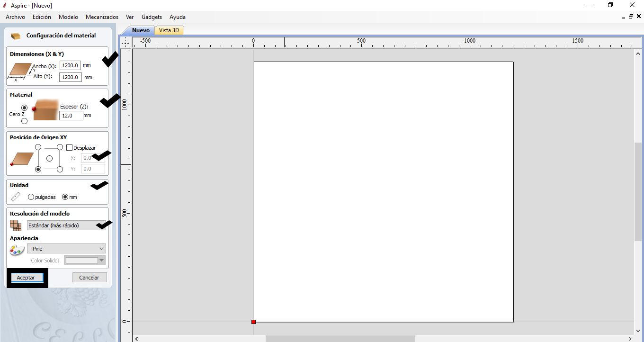
Task: Open the Modelo menu
Action: [68, 17]
